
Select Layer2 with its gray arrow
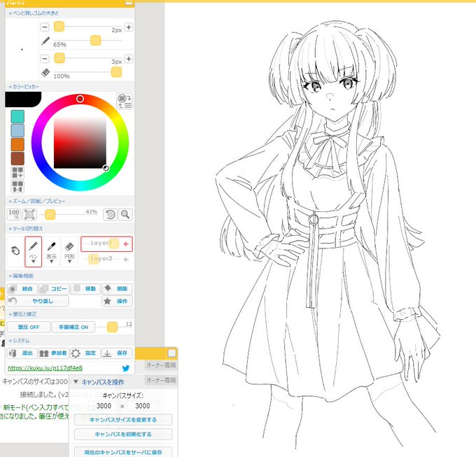point(126,260)
